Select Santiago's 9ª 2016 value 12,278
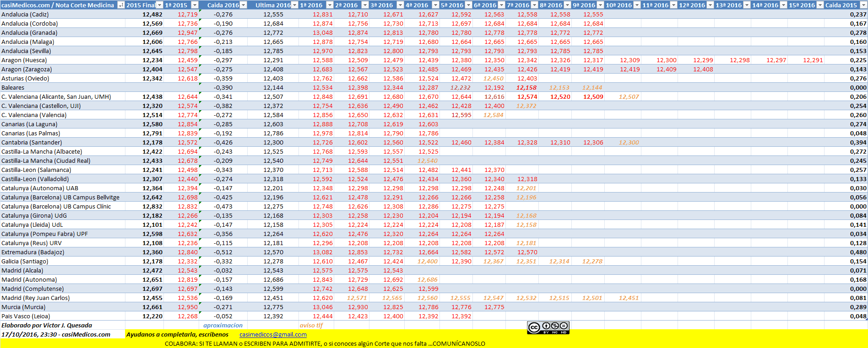Image resolution: width=868 pixels, height=348 pixels. (x=592, y=261)
